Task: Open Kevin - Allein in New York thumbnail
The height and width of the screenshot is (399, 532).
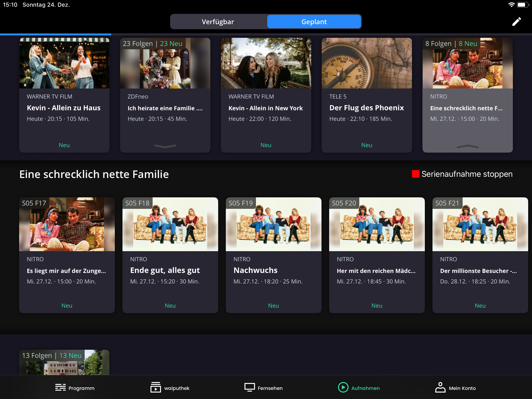Action: coord(266,63)
